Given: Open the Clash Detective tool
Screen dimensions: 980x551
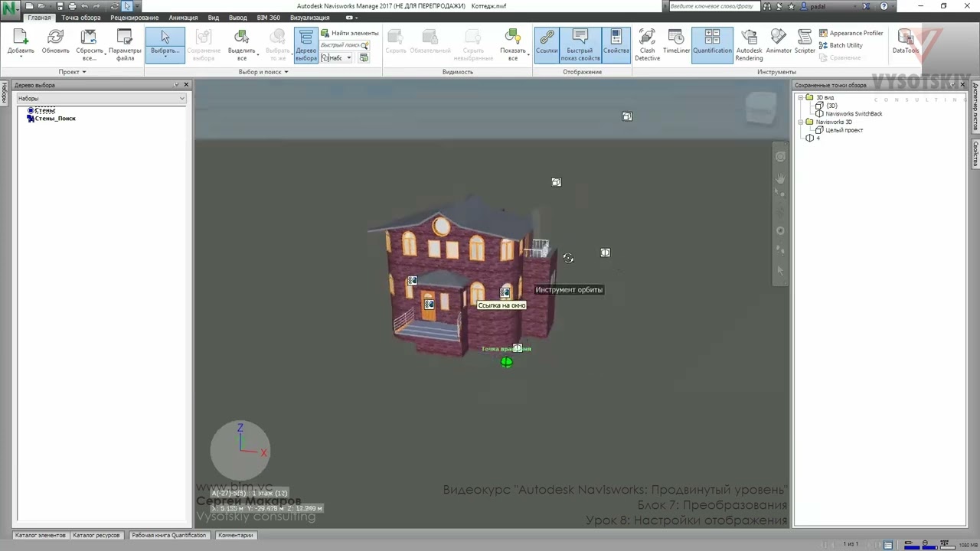Looking at the screenshot, I should click(x=647, y=46).
